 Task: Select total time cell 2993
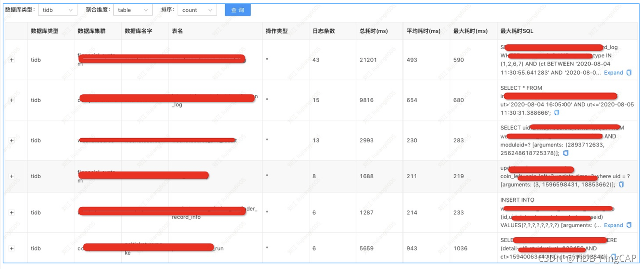(366, 141)
